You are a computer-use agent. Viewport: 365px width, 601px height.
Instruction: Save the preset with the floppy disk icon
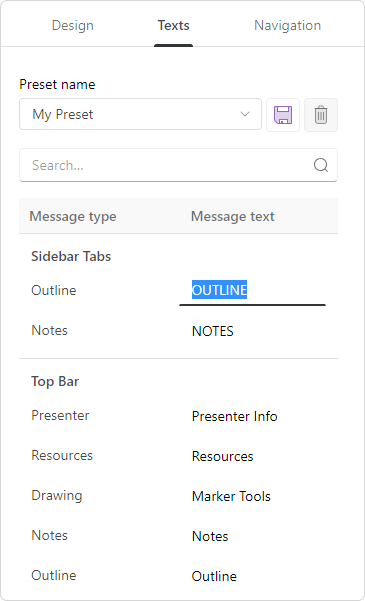(283, 115)
